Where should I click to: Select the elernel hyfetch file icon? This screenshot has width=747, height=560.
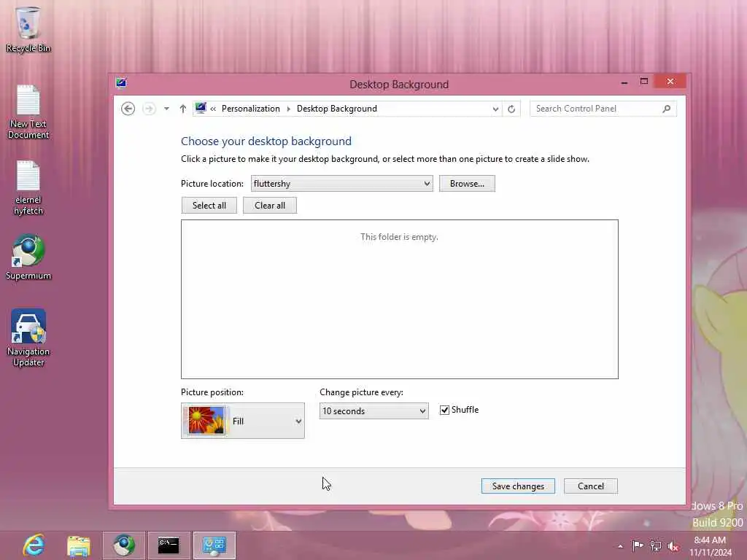(28, 188)
